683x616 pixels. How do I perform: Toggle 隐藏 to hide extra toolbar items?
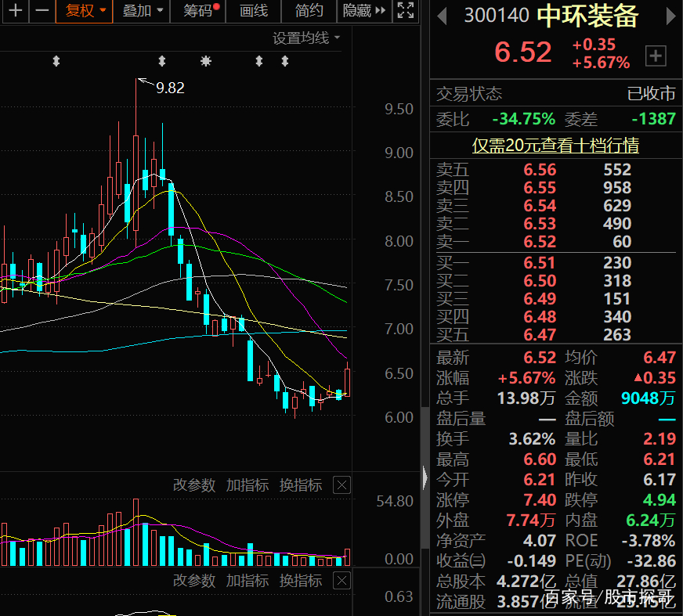[x=357, y=12]
